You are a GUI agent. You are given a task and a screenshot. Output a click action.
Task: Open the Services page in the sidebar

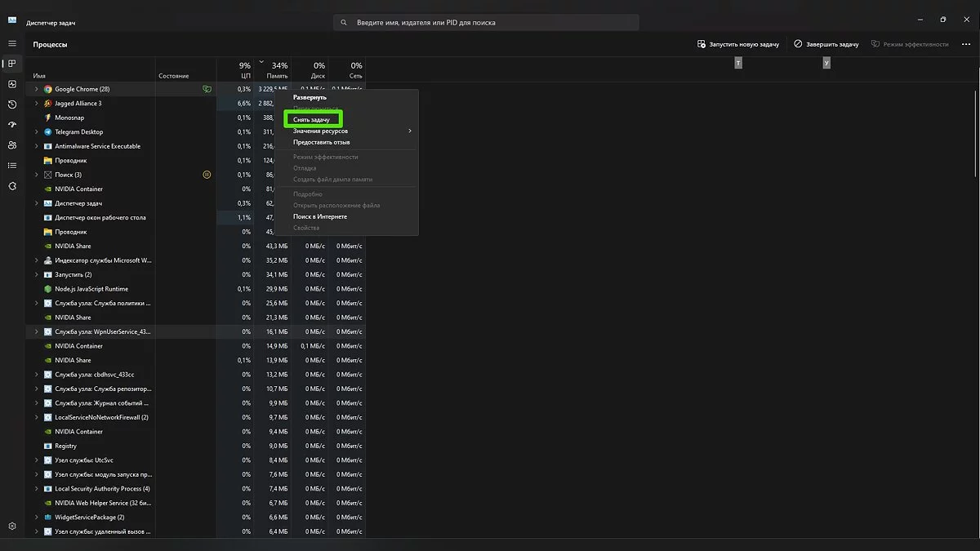12,186
